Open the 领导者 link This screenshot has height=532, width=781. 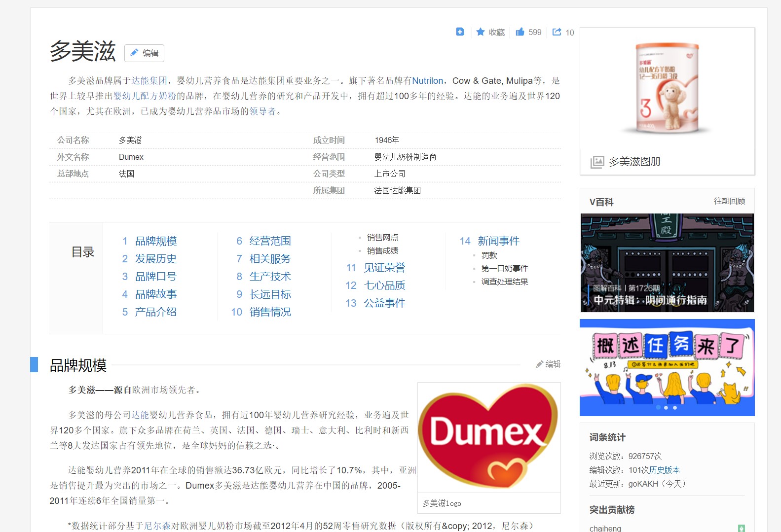(x=263, y=111)
